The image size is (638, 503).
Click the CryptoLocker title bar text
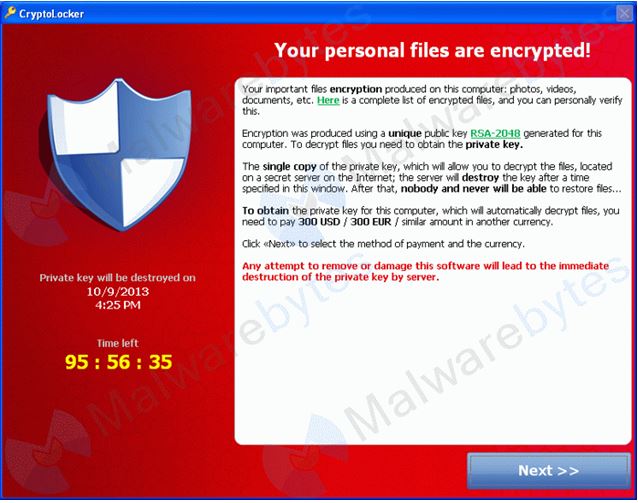click(x=51, y=14)
